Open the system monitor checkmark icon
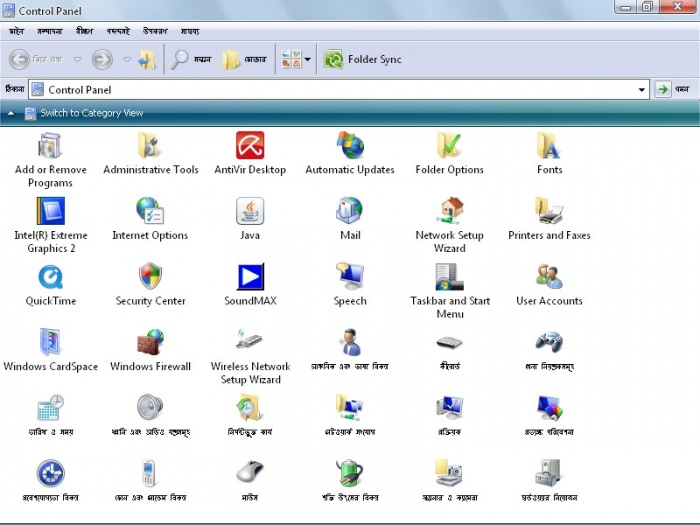 click(x=450, y=416)
